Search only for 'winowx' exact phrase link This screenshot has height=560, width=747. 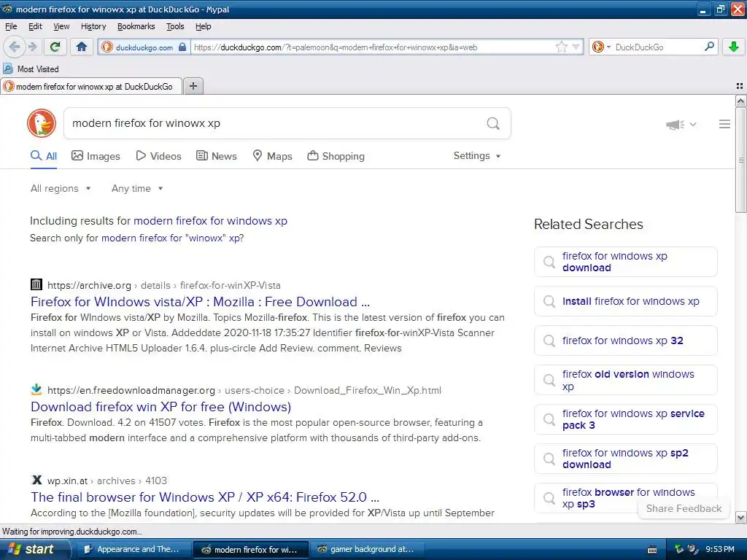point(172,238)
